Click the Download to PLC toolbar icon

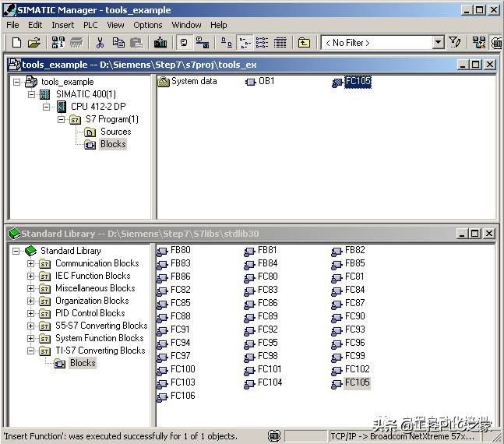(160, 43)
